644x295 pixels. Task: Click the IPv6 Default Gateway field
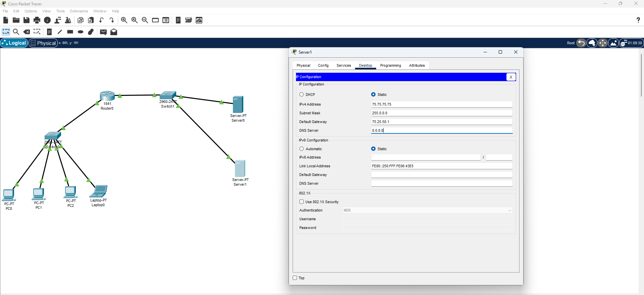[x=442, y=175]
